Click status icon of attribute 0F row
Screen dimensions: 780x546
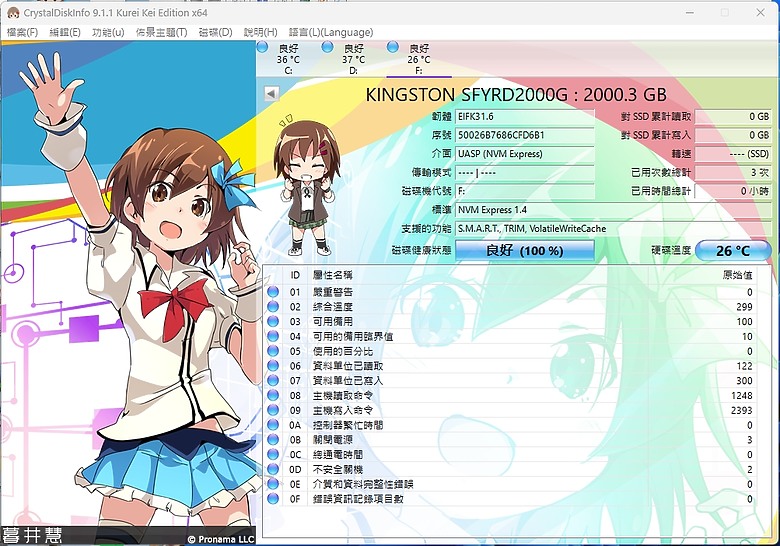point(273,499)
